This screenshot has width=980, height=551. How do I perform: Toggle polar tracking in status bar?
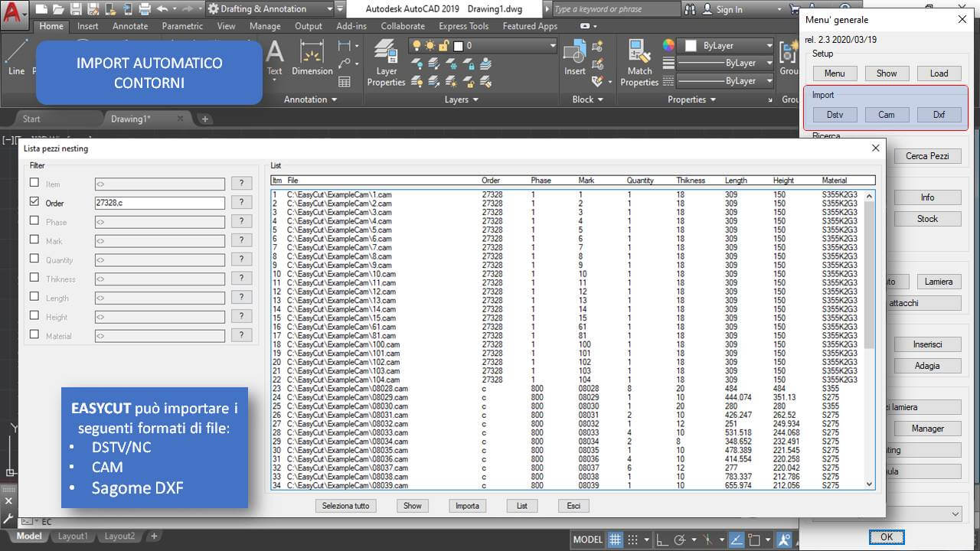coord(680,540)
